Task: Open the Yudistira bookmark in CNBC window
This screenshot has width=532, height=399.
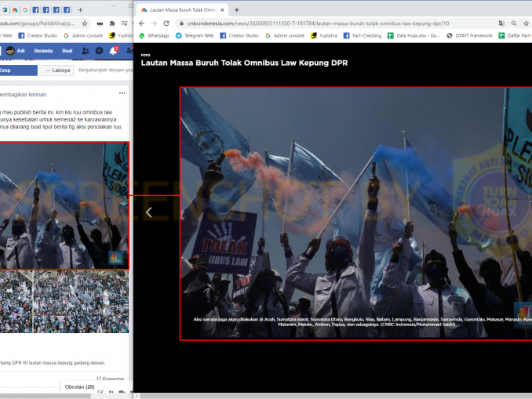Action: pyautogui.click(x=324, y=35)
